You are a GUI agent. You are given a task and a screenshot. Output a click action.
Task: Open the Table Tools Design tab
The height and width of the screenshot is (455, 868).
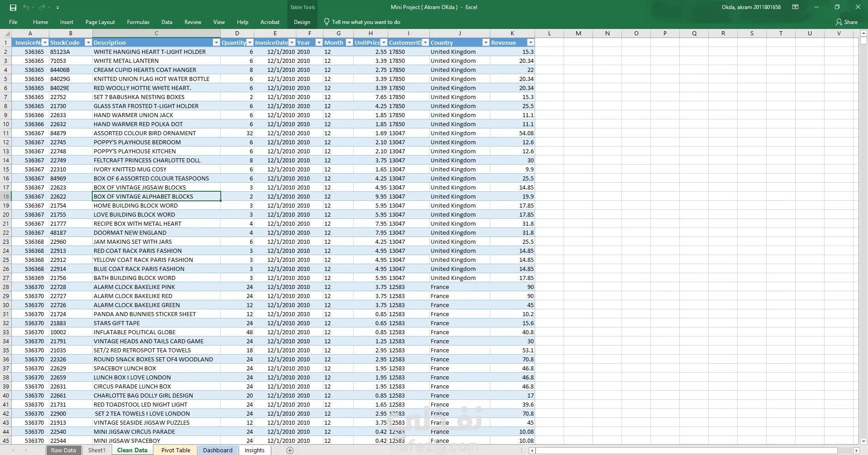click(302, 22)
